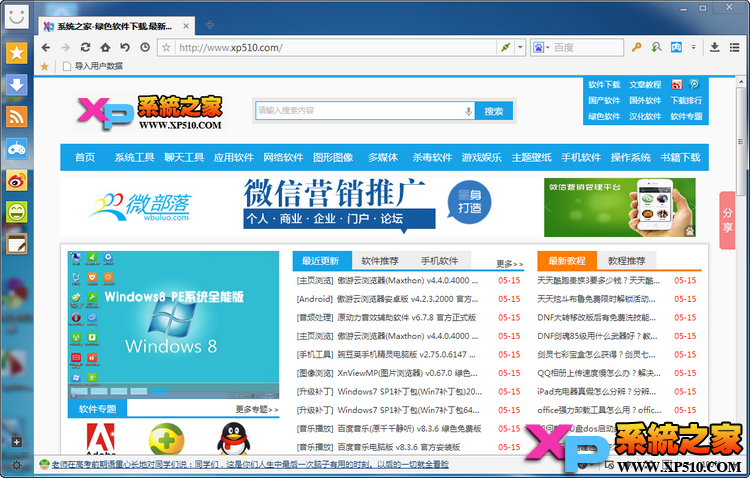
Task: Click the green smiley face sidebar icon
Action: (x=16, y=212)
